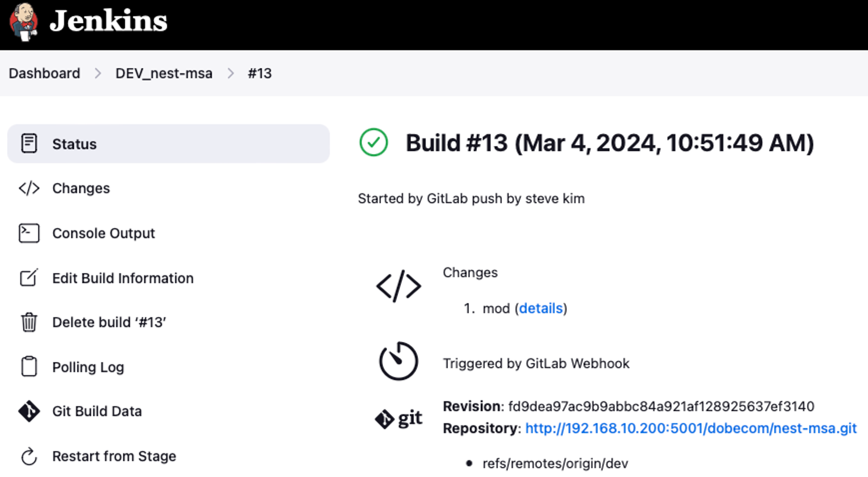Select Git Build Data in sidebar
Viewport: 868px width, 477px height.
(97, 411)
